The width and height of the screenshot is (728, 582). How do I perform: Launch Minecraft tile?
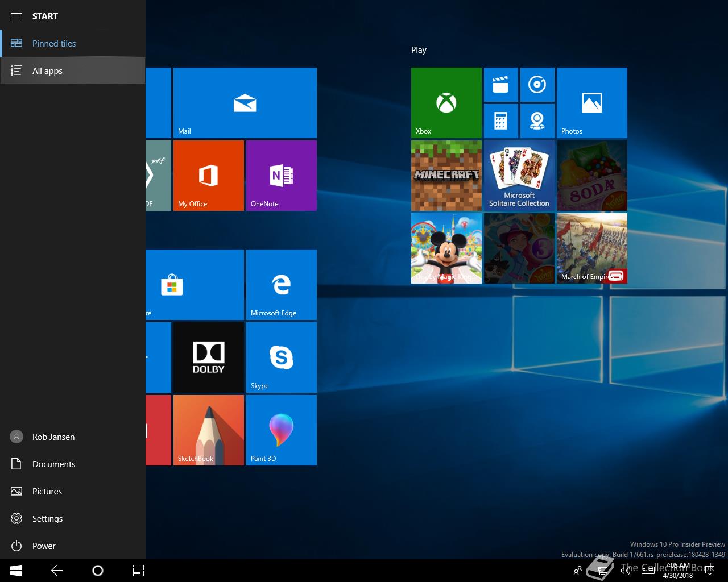click(x=446, y=176)
